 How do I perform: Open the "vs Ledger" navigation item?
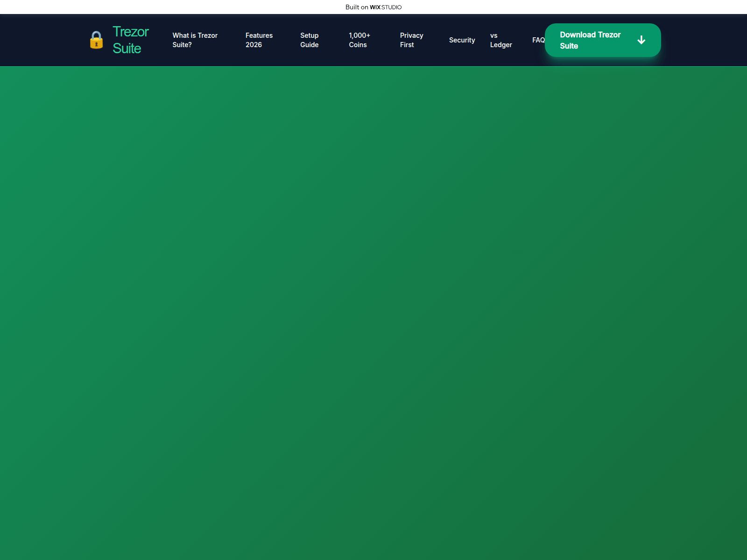coord(500,40)
